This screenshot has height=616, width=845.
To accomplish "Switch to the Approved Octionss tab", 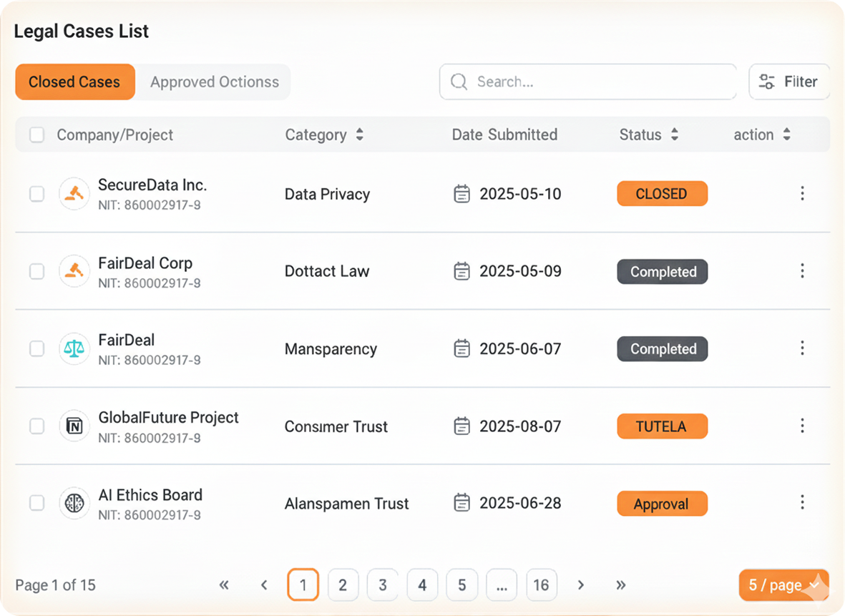I will 214,82.
